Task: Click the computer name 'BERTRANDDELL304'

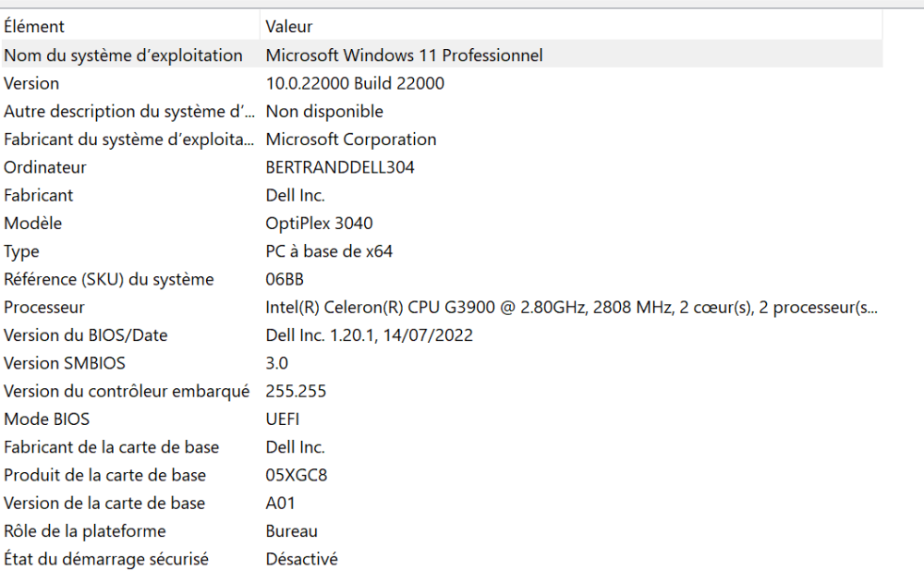Action: click(x=340, y=167)
